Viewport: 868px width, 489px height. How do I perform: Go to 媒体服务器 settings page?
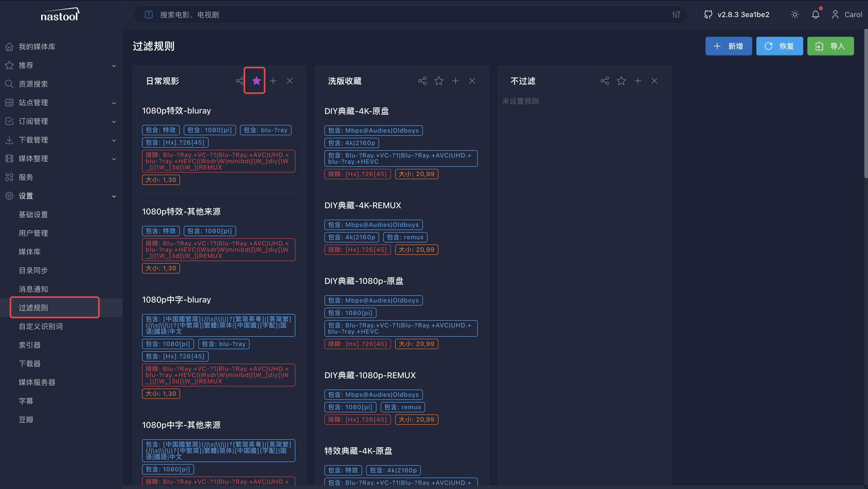37,382
